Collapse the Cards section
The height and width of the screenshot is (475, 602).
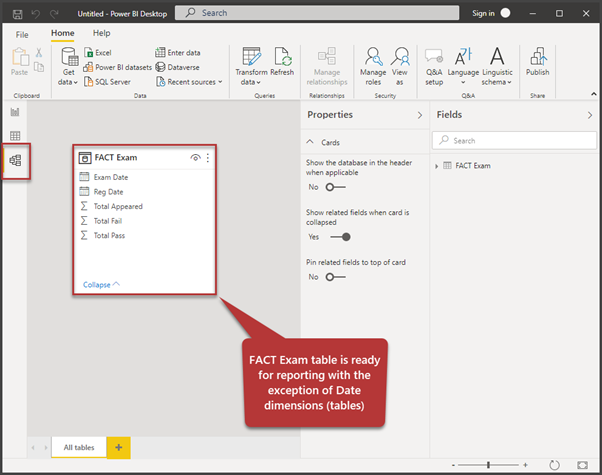[x=310, y=142]
